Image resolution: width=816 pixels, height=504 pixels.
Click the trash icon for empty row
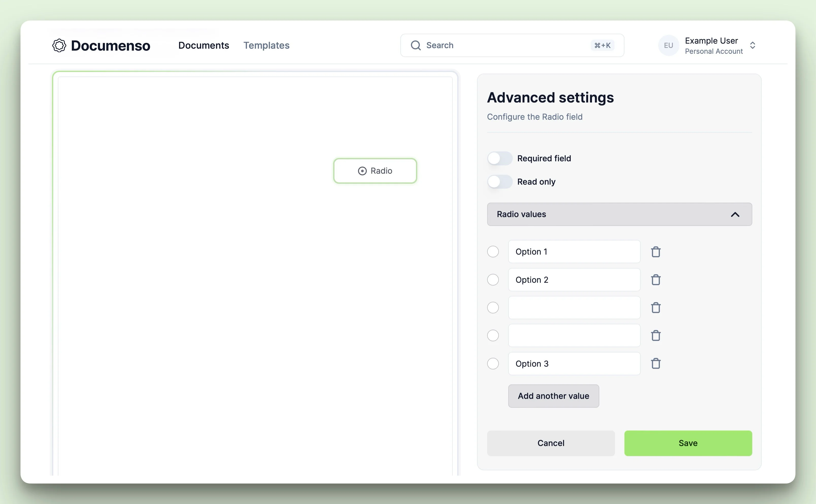(656, 307)
